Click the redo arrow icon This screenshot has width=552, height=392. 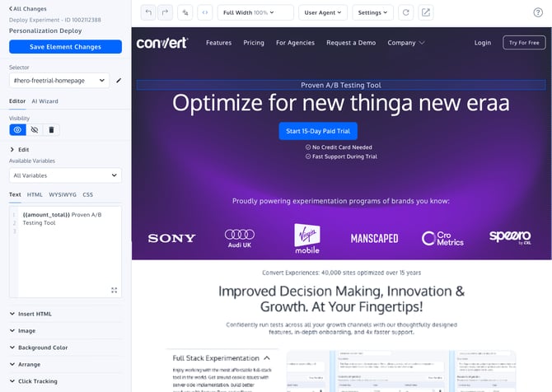(165, 12)
